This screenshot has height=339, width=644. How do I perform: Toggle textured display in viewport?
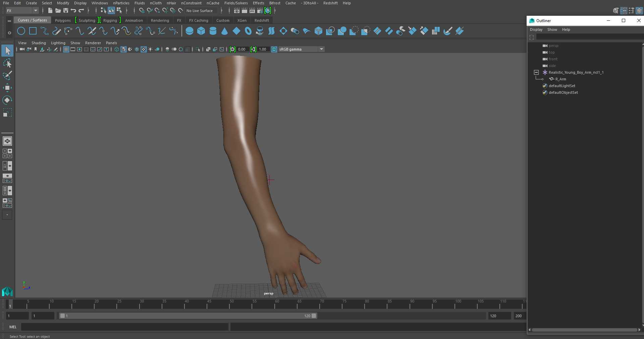click(x=144, y=50)
